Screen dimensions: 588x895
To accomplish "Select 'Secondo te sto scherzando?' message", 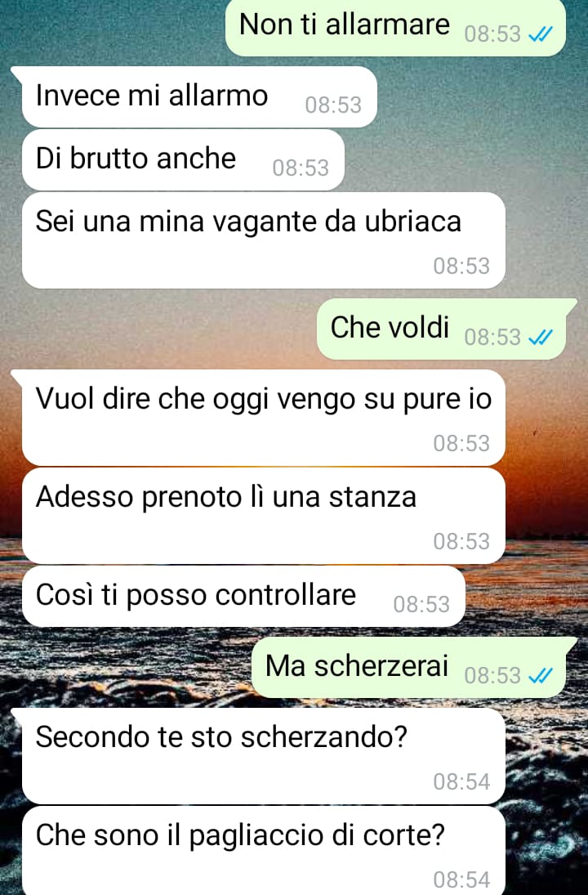I will click(x=264, y=756).
